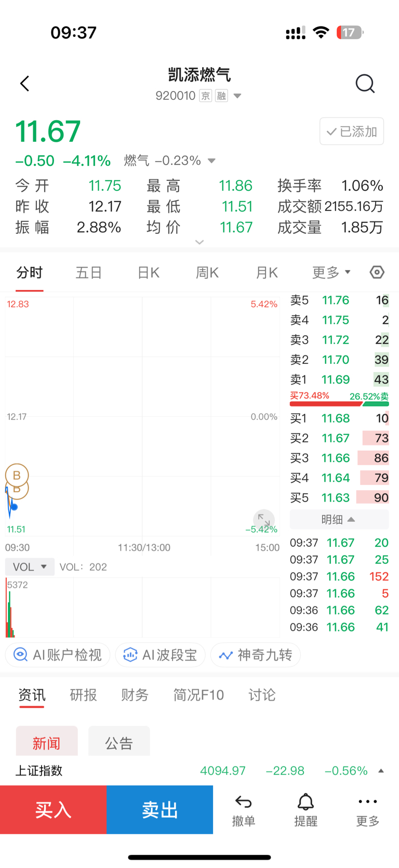Switch to 五日 chart tab
This screenshot has width=399, height=868.
point(88,273)
